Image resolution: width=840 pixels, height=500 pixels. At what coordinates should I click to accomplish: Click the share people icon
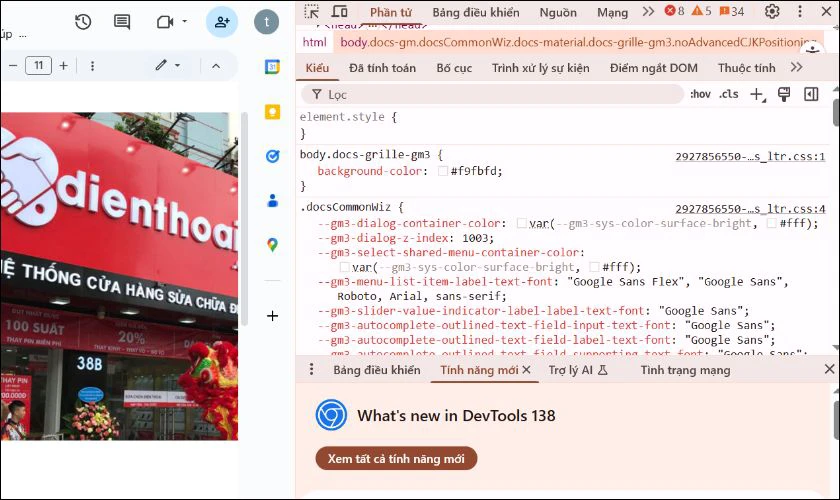pyautogui.click(x=222, y=22)
